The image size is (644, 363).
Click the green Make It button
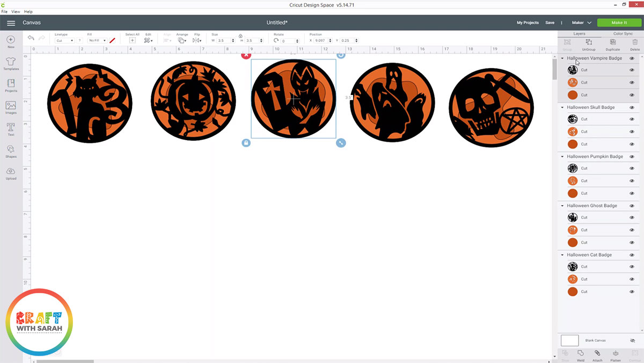coord(619,23)
